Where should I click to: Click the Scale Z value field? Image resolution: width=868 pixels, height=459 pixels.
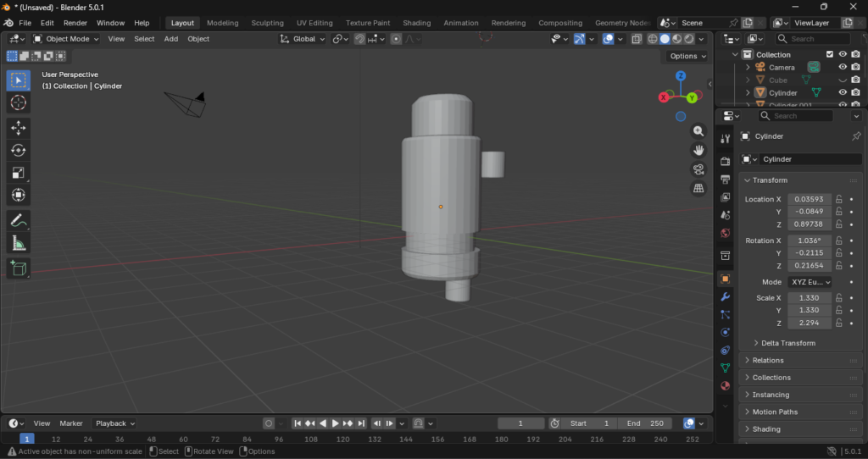point(810,324)
